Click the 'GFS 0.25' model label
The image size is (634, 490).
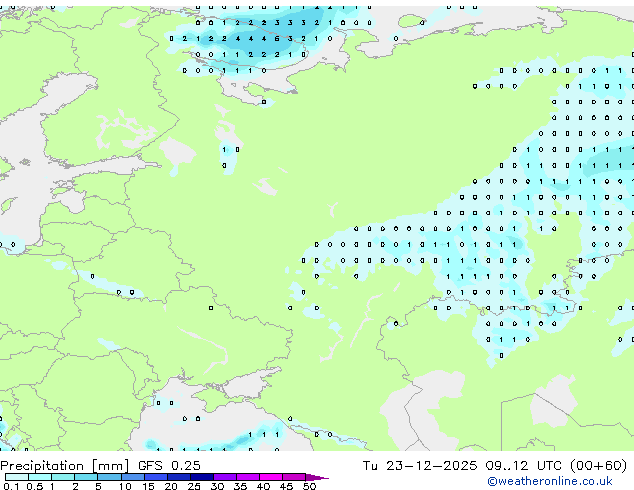tap(169, 466)
